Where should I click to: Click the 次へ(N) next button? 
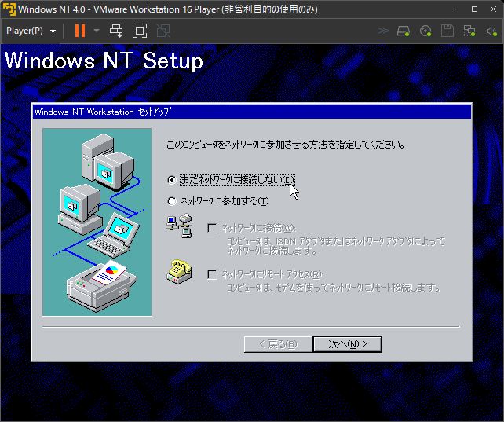click(347, 344)
